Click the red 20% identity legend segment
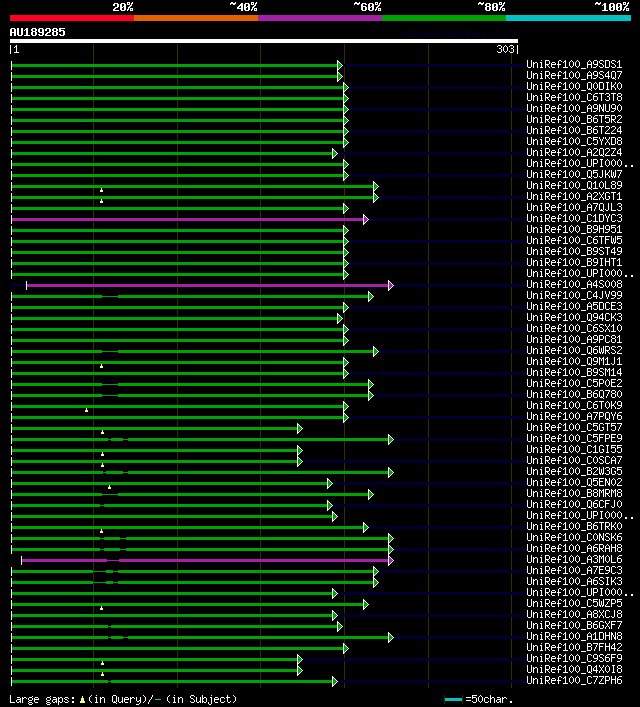This screenshot has width=640, height=707. click(x=72, y=18)
